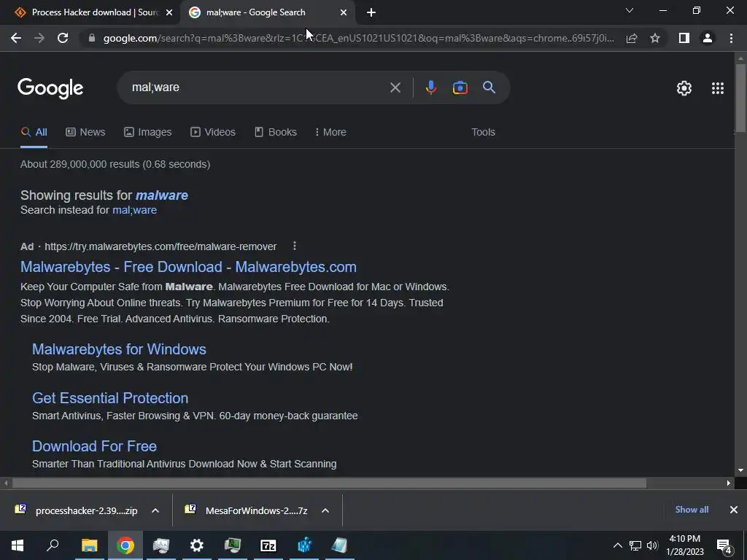This screenshot has width=747, height=560.
Task: Switch to the Videos tab
Action: (213, 132)
